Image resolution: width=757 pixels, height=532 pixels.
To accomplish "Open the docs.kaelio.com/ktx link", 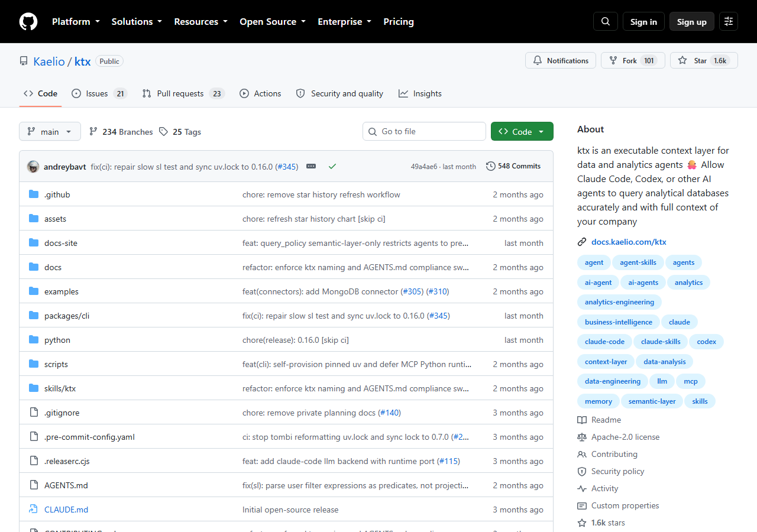I will pyautogui.click(x=629, y=242).
